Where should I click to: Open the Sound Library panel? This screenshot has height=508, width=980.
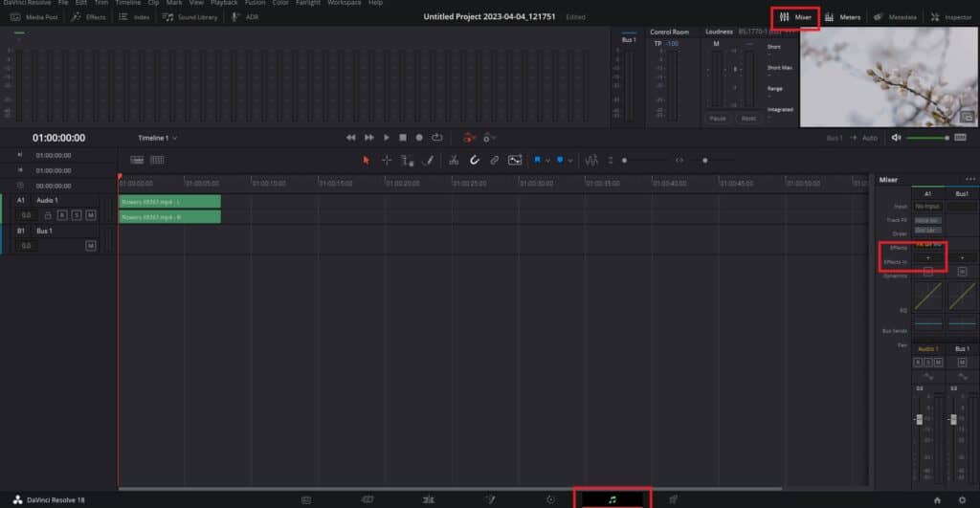[x=190, y=17]
